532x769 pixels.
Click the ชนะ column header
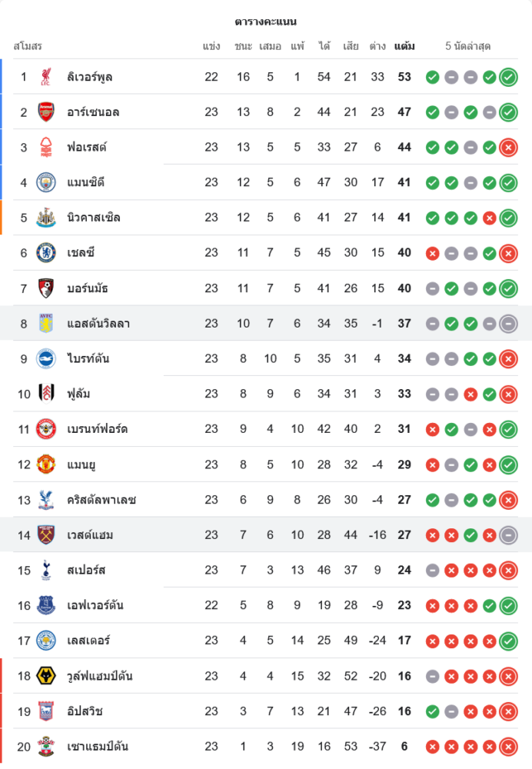click(x=244, y=46)
